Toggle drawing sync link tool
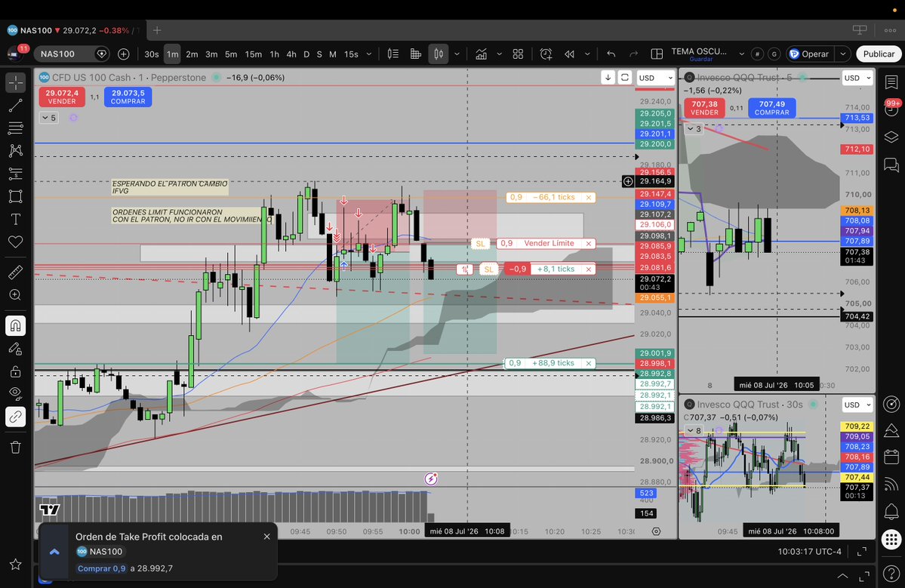 click(x=16, y=417)
